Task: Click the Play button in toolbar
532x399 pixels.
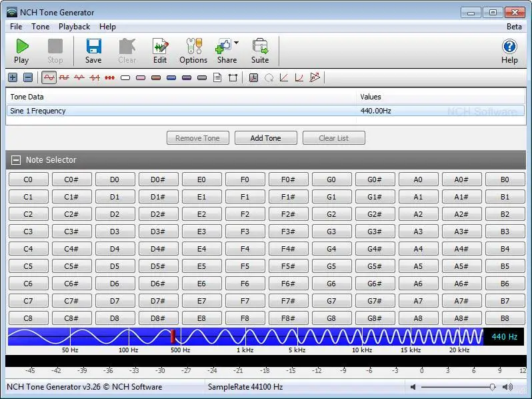Action: pos(21,51)
